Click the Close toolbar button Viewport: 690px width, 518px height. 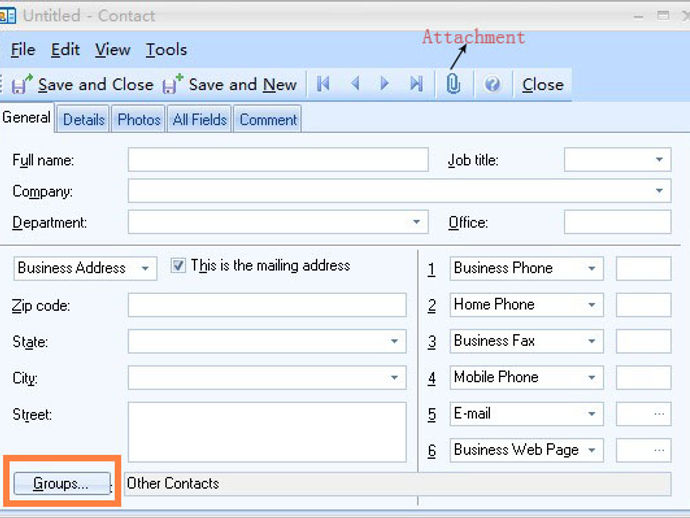(x=543, y=84)
